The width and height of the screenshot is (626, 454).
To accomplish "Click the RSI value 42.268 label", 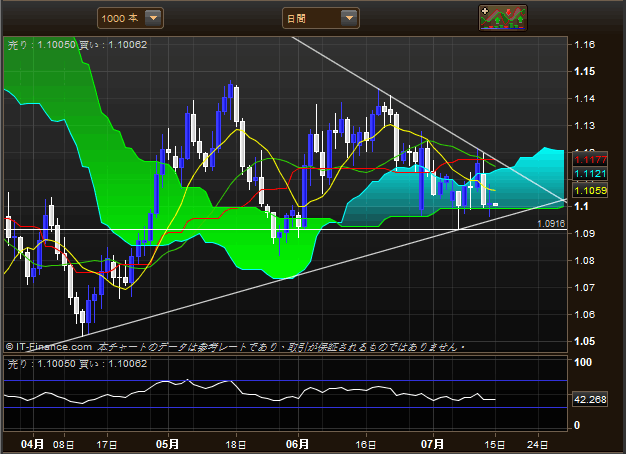I will click(590, 399).
